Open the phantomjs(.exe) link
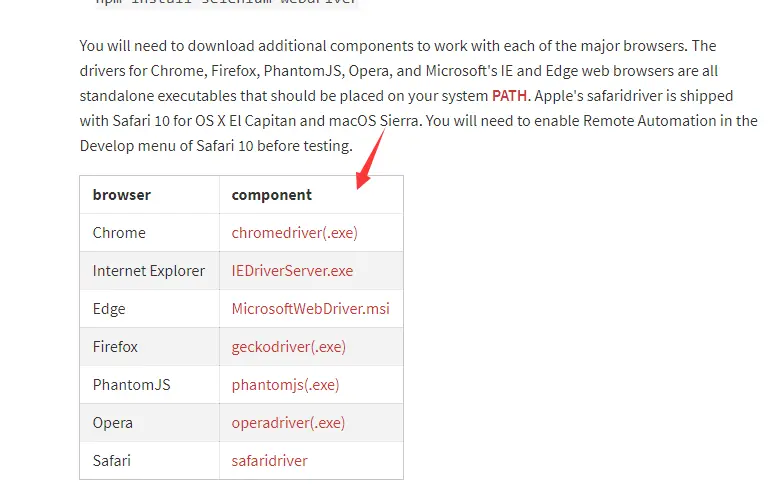Screen dimensions: 768x501 [285, 385]
